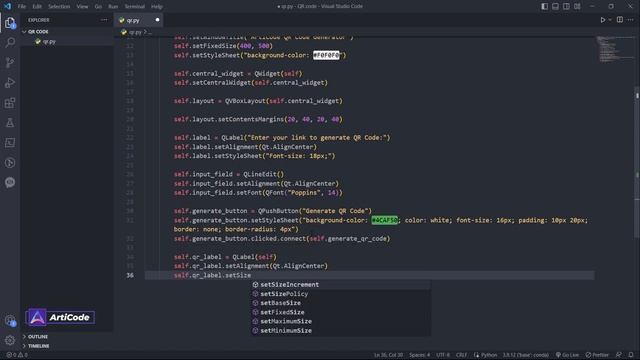This screenshot has width=640, height=360.
Task: Open the Manage gear menu
Action: (x=10, y=340)
